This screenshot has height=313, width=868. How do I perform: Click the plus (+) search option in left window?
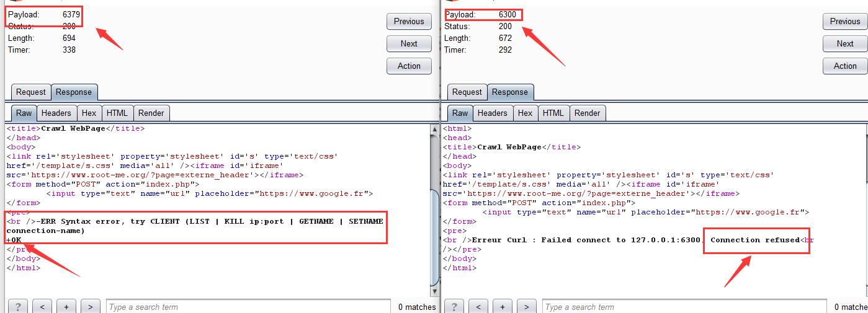click(x=66, y=306)
